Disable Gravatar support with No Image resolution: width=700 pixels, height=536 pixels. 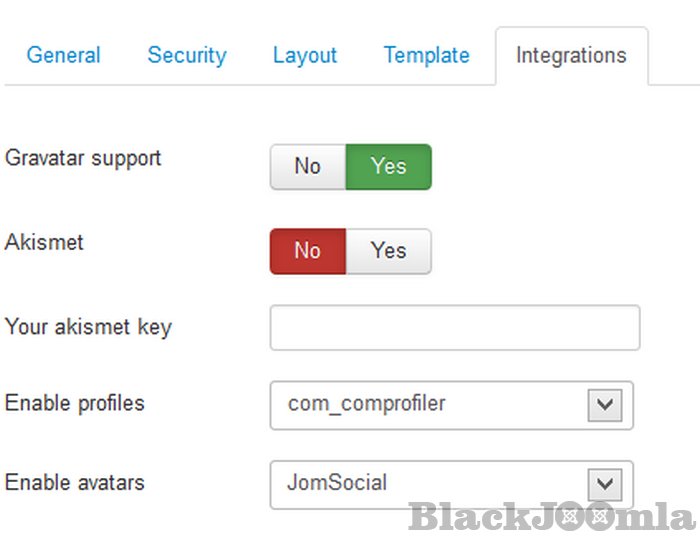(x=308, y=166)
